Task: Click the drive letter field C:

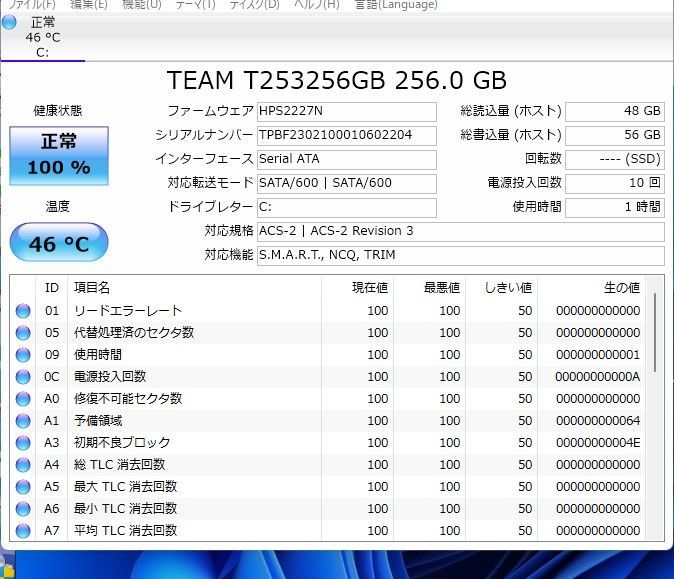Action: click(346, 208)
